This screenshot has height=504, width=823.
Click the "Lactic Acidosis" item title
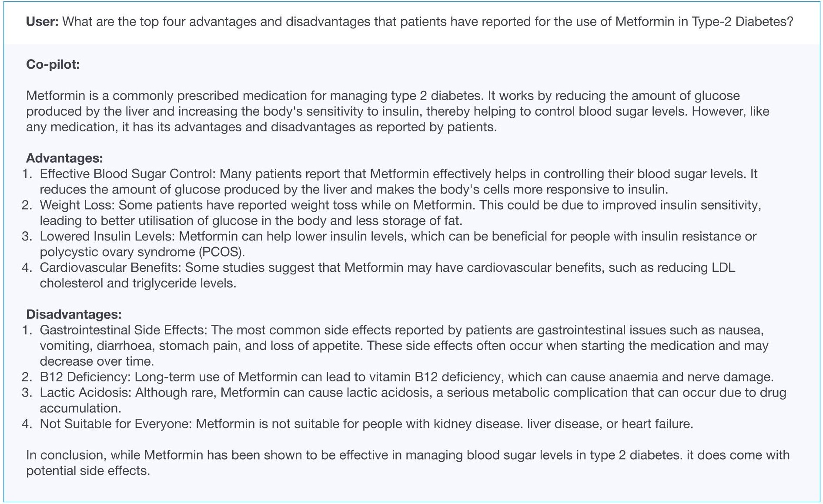85,393
